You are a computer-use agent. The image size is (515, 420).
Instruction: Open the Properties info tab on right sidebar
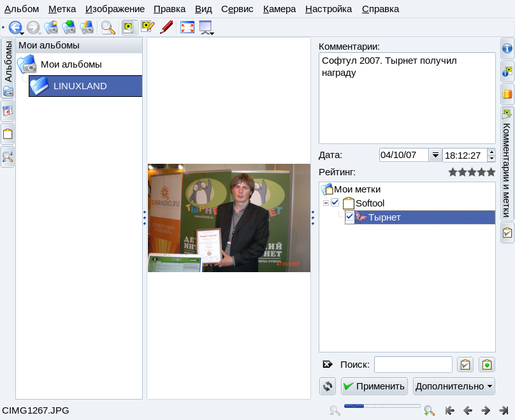[x=507, y=48]
